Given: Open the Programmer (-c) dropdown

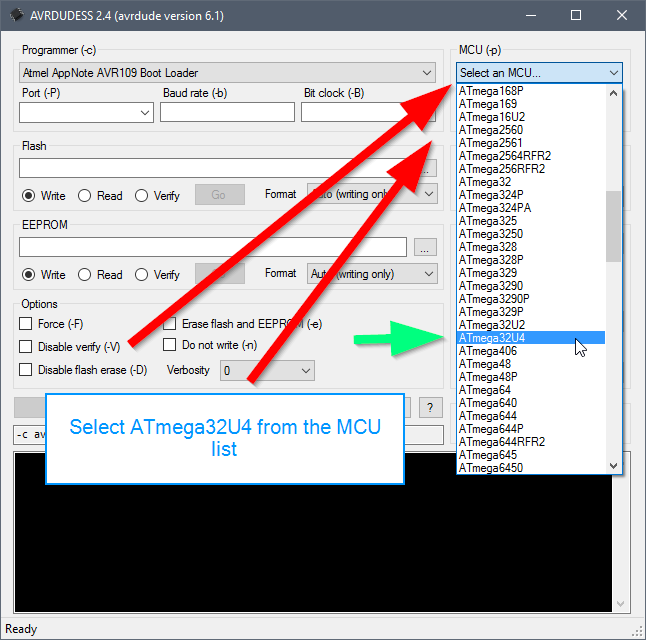Looking at the screenshot, I should tap(227, 73).
